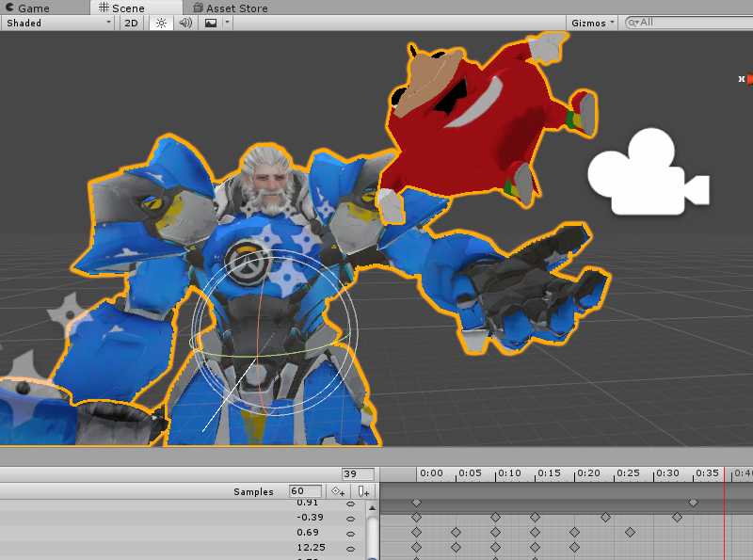Screen dimensions: 753x560
Task: Click the Add Event button
Action: (364, 491)
